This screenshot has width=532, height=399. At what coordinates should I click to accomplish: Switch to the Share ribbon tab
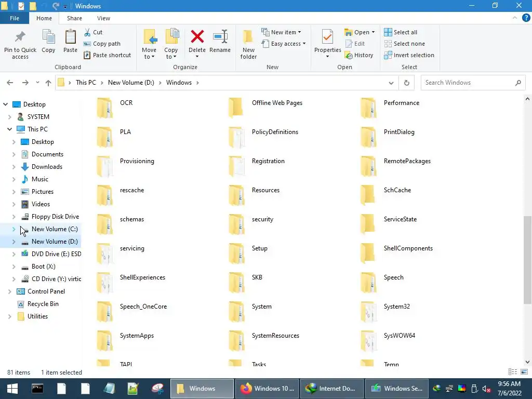pyautogui.click(x=74, y=18)
